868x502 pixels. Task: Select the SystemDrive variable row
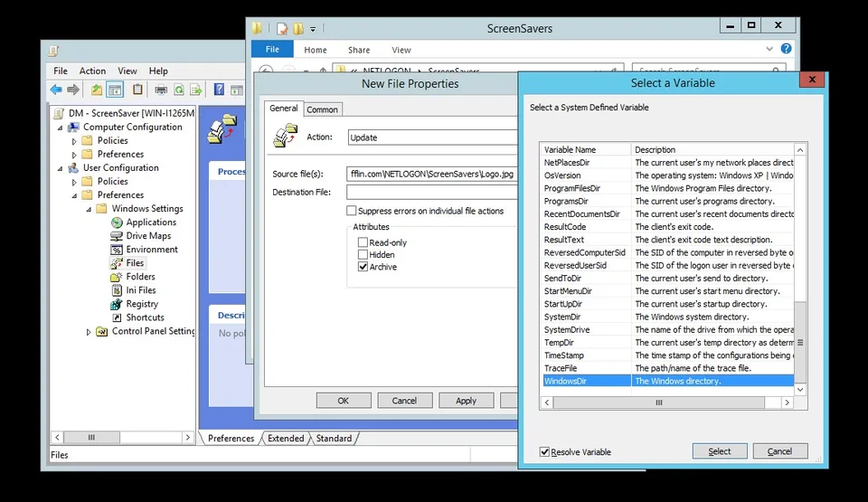668,329
